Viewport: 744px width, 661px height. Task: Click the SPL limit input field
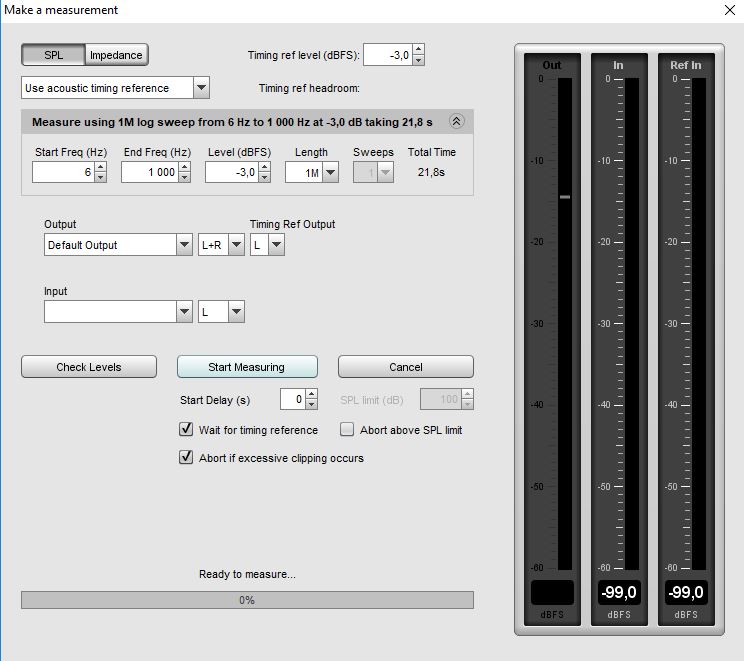pos(441,399)
